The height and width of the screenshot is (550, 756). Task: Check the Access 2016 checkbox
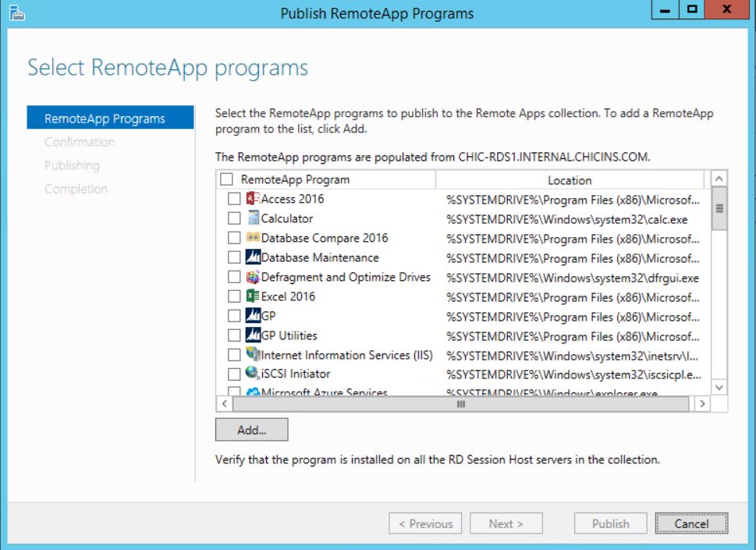(234, 199)
